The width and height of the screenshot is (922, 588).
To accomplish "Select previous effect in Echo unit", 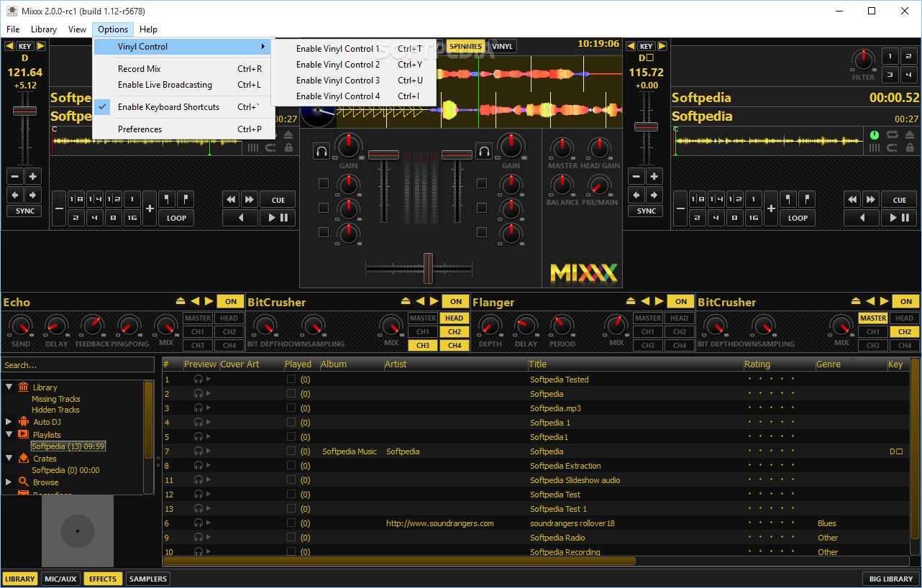I will [194, 301].
